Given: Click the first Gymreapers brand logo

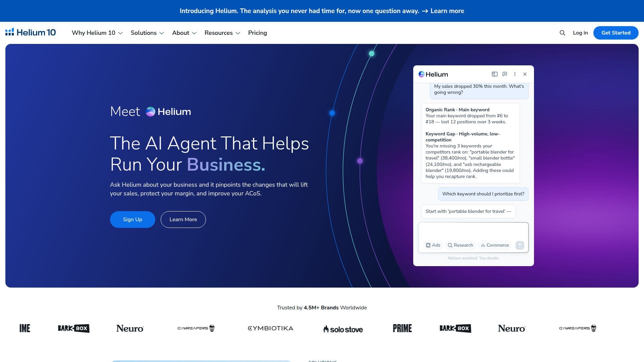Looking at the screenshot, I should click(x=196, y=328).
